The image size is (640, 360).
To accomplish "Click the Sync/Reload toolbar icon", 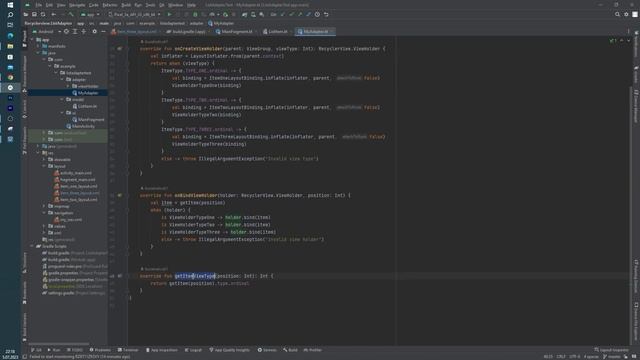I will coord(43,14).
